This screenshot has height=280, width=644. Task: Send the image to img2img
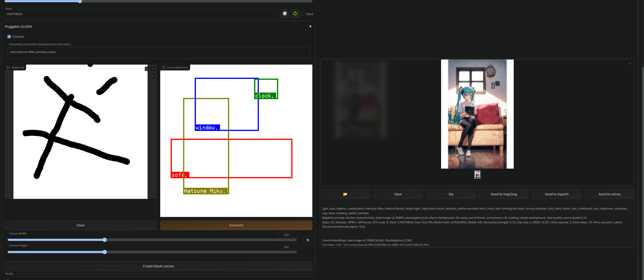[x=504, y=194]
